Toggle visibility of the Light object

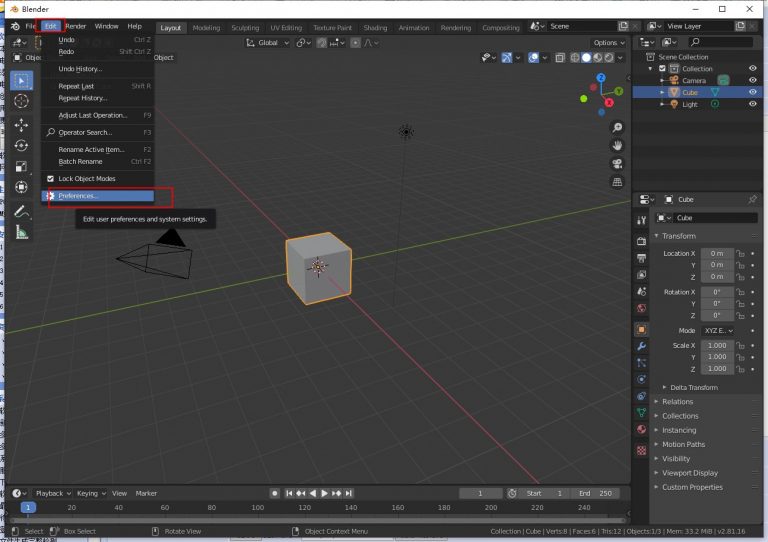pos(752,104)
